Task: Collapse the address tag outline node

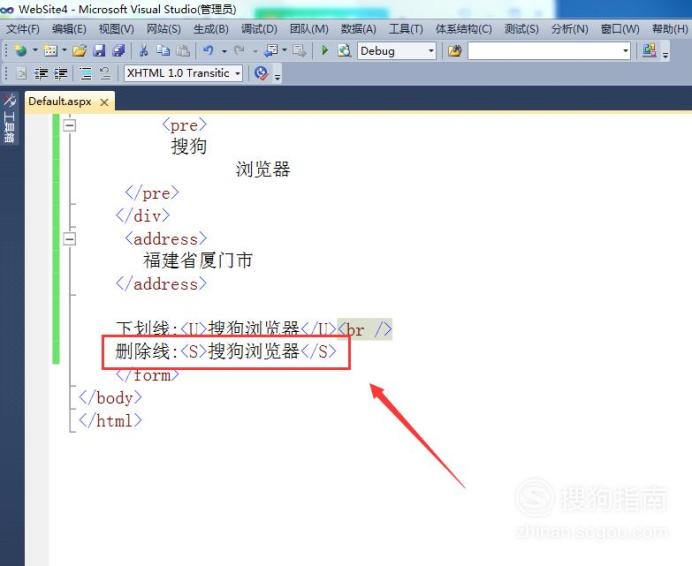Action: click(69, 239)
